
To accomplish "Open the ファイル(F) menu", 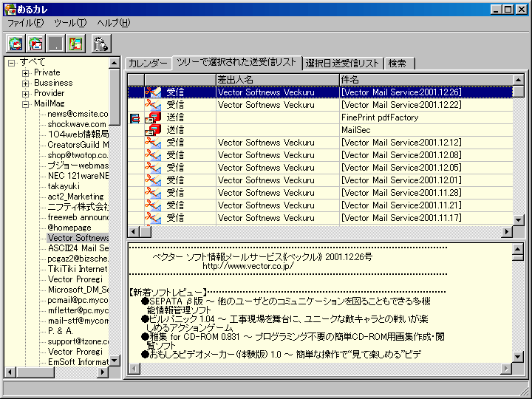I will 26,23.
